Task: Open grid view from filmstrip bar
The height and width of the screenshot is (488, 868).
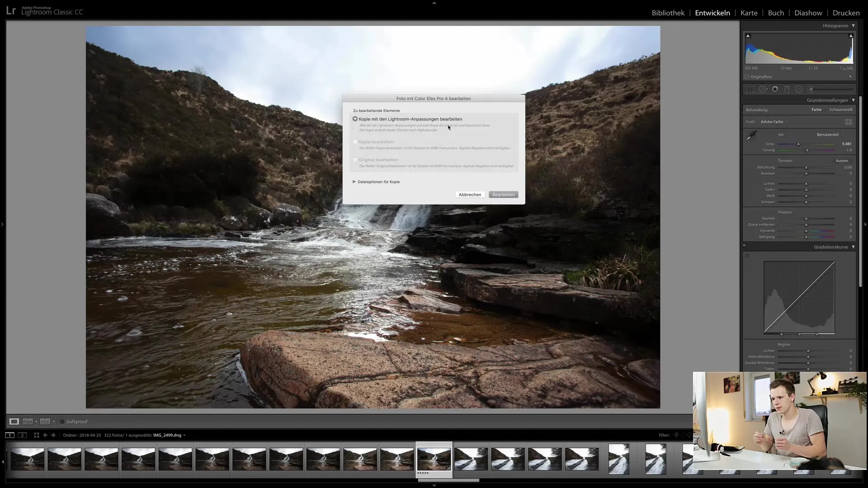Action: coord(36,435)
